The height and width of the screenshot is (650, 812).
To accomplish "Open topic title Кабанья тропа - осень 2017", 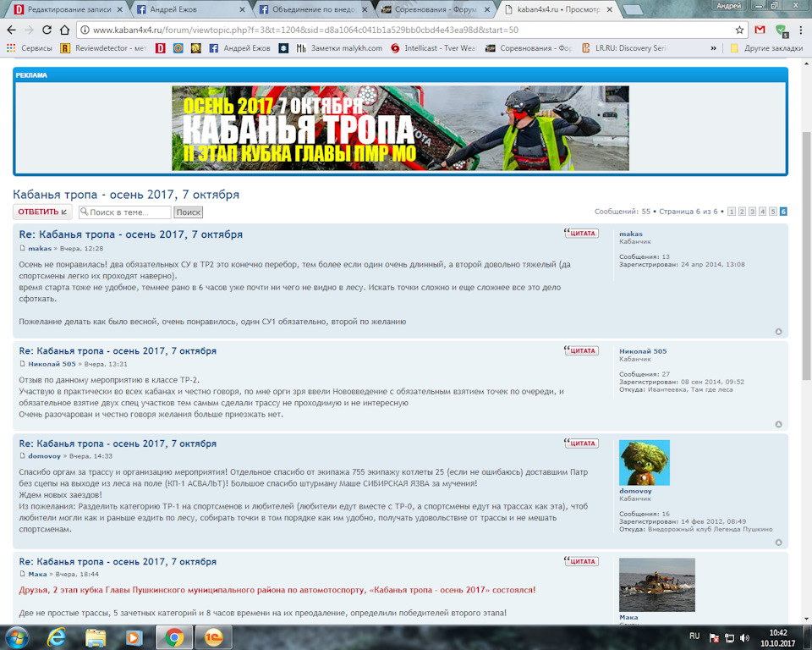I will (x=126, y=195).
